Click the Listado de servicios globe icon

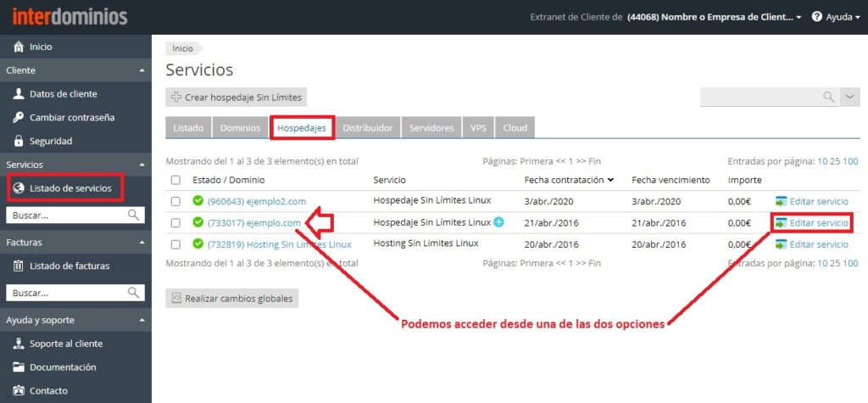pyautogui.click(x=19, y=188)
